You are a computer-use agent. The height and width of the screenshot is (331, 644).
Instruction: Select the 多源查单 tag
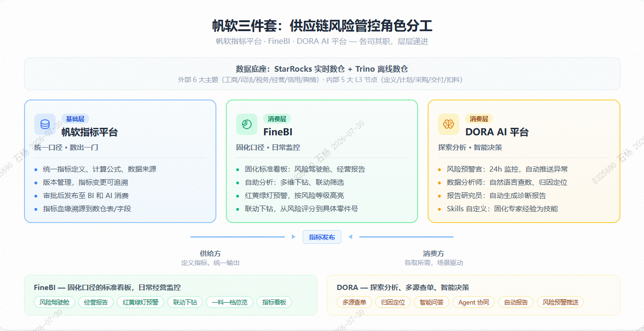[354, 302]
